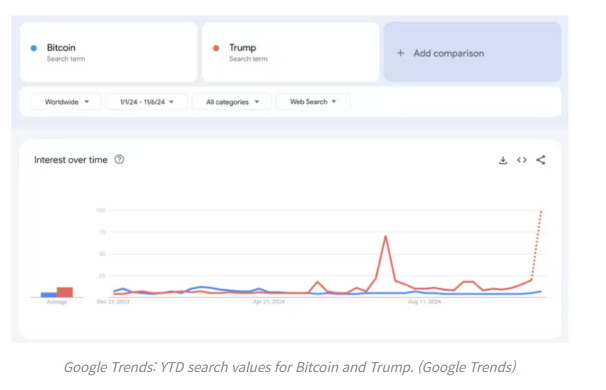Viewport: 606px width, 390px height.
Task: Click the red Trump color dot
Action: point(216,48)
